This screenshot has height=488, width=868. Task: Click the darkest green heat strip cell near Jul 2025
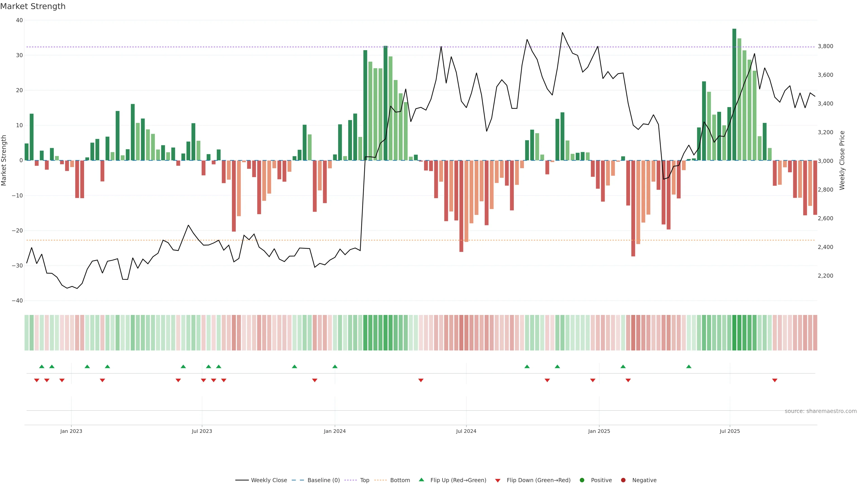point(734,333)
